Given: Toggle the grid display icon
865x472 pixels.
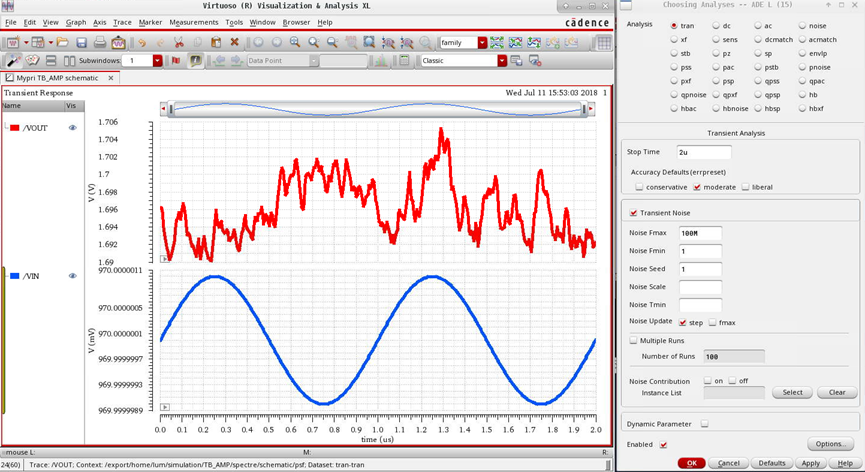Looking at the screenshot, I should pos(604,42).
